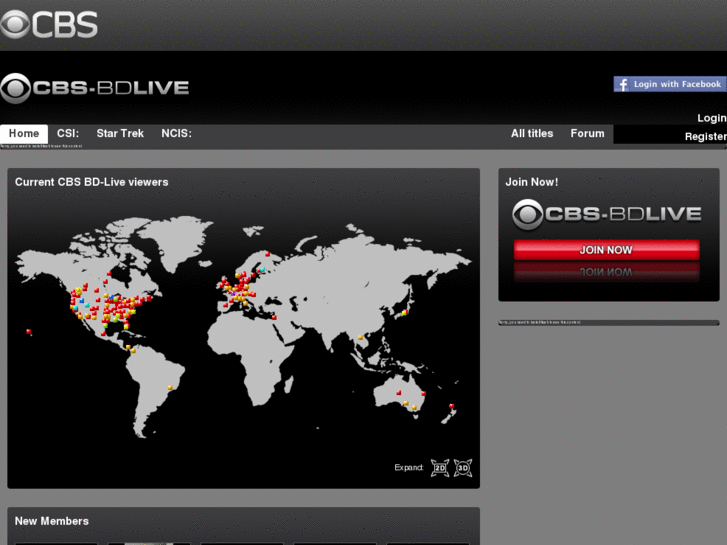Open the CBS-BDLIVE header logo

(95, 88)
